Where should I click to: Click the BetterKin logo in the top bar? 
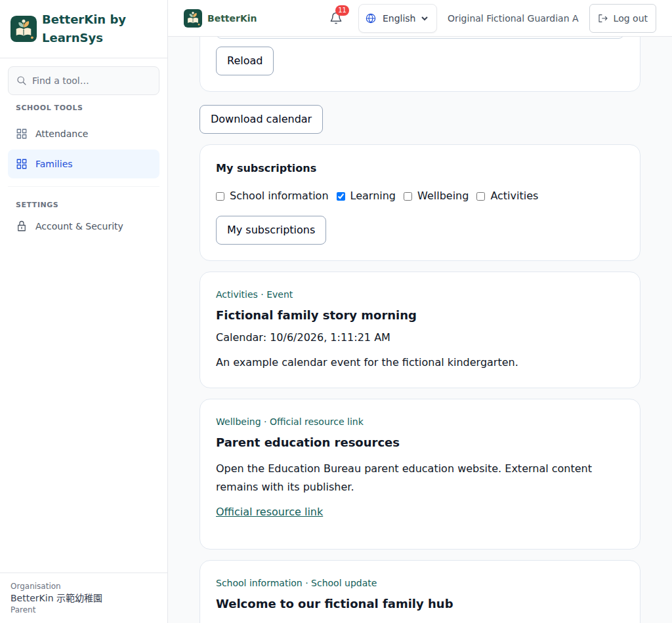(193, 18)
